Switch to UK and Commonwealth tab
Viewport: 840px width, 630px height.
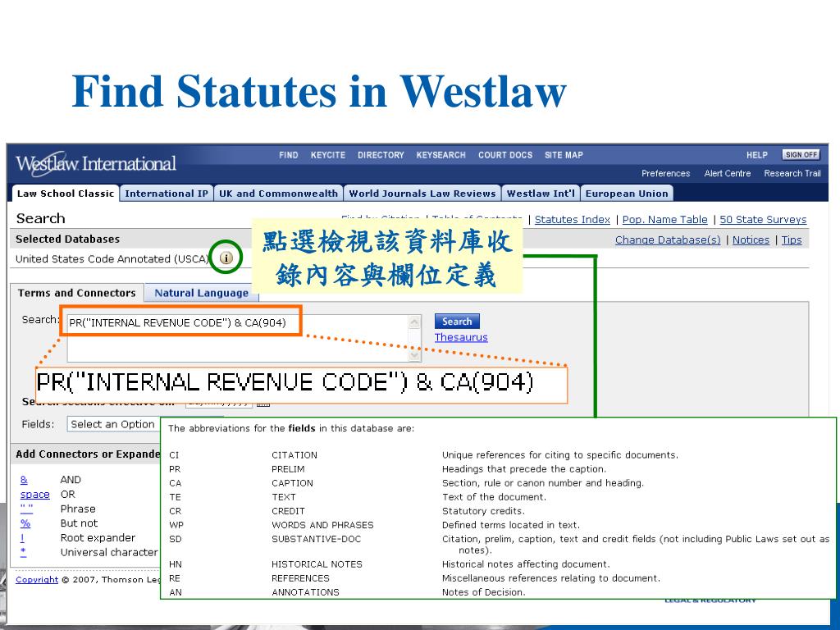(x=278, y=194)
